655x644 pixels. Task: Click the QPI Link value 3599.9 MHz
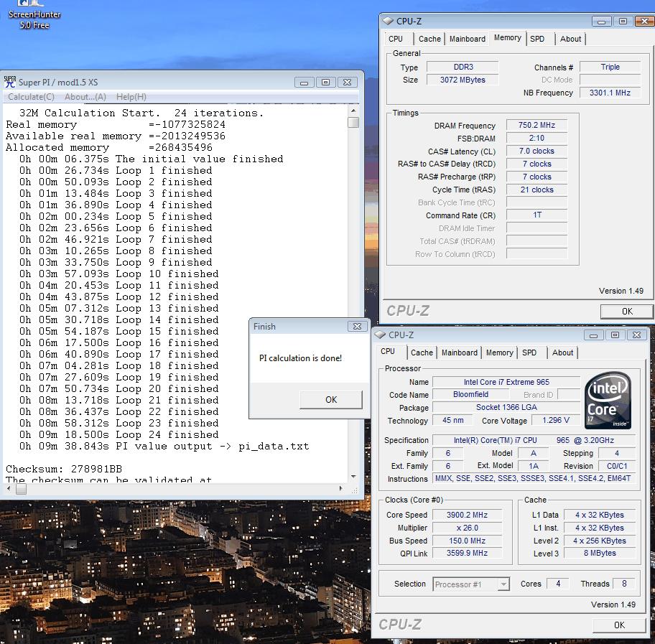pos(467,553)
